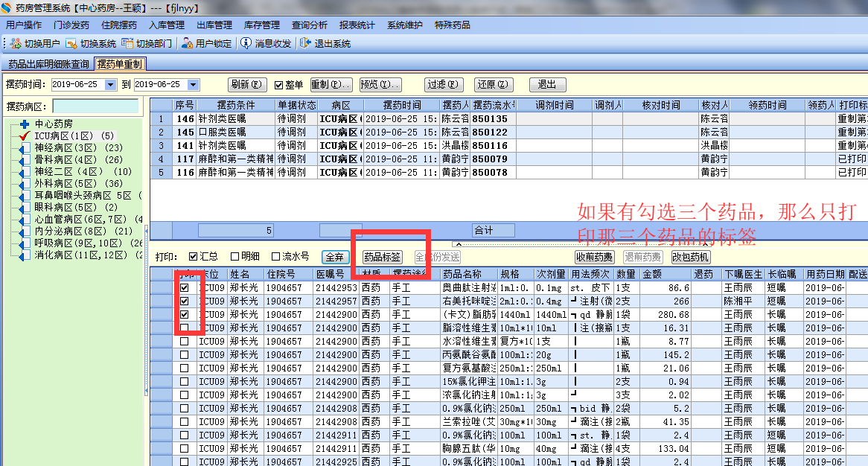Click the 药品名称 column header

tap(468, 274)
